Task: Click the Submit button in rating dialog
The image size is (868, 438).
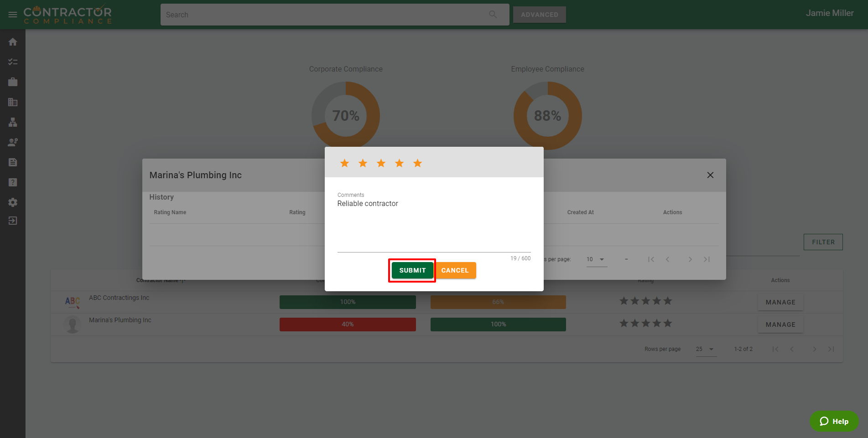Action: pyautogui.click(x=412, y=270)
